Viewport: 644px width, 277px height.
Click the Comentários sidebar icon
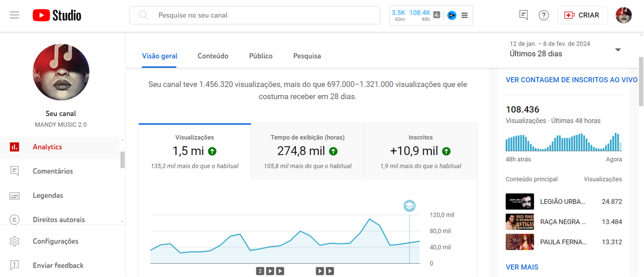pyautogui.click(x=14, y=171)
